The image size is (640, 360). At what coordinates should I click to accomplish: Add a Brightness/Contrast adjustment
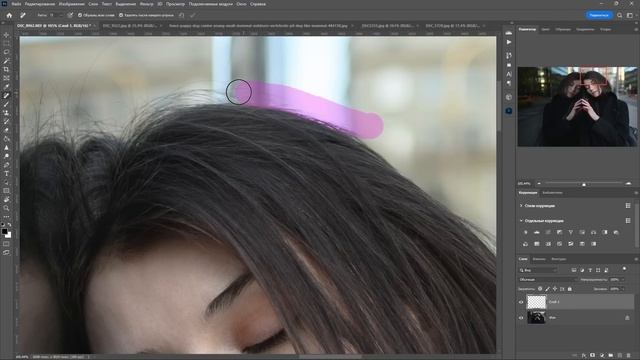pos(525,232)
